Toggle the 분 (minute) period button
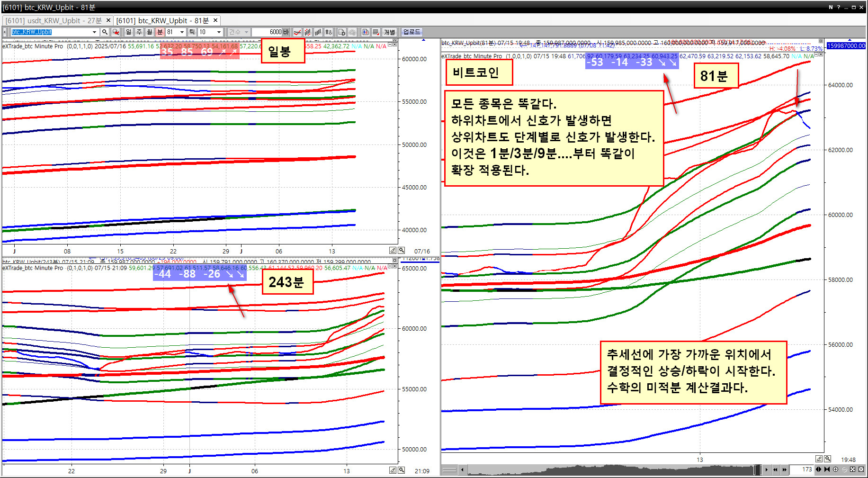 pyautogui.click(x=160, y=32)
